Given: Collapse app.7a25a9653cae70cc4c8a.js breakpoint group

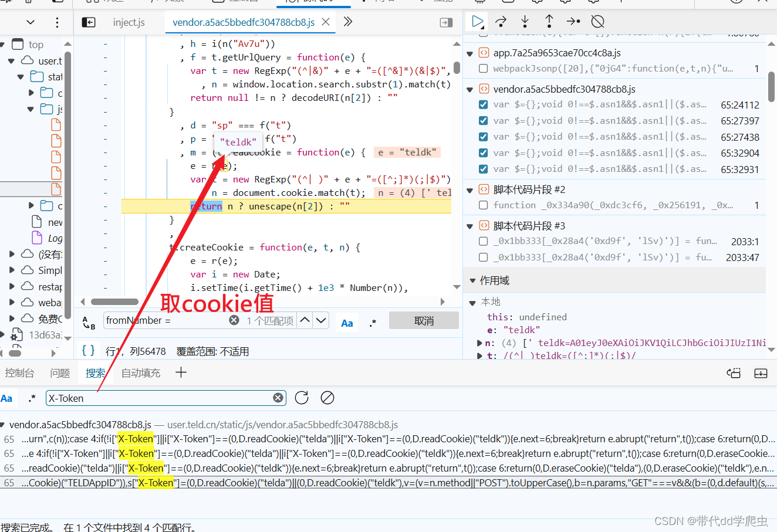Looking at the screenshot, I should click(470, 53).
